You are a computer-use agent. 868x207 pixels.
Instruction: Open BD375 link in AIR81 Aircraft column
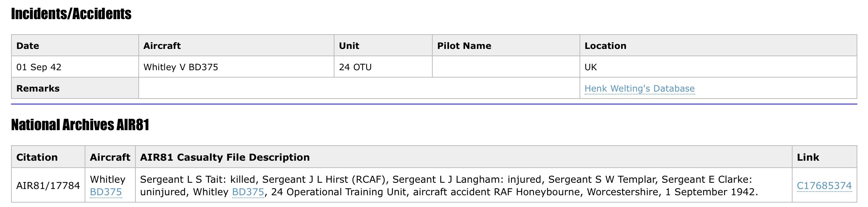[106, 192]
